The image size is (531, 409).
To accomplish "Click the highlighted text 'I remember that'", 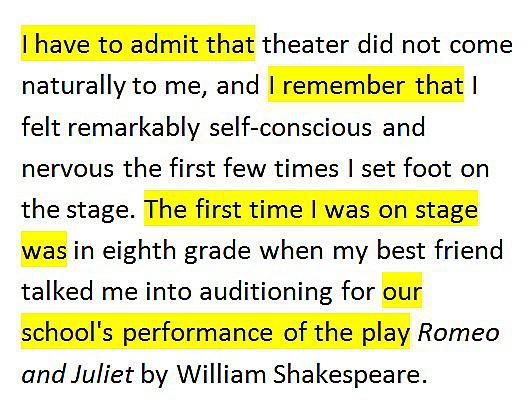I will click(x=366, y=85).
